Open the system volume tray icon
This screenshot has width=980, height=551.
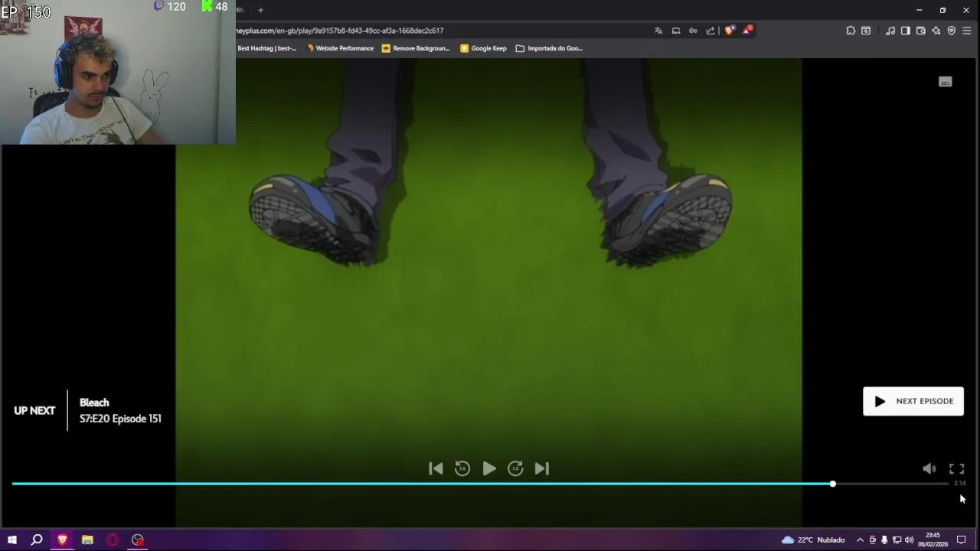tap(909, 540)
